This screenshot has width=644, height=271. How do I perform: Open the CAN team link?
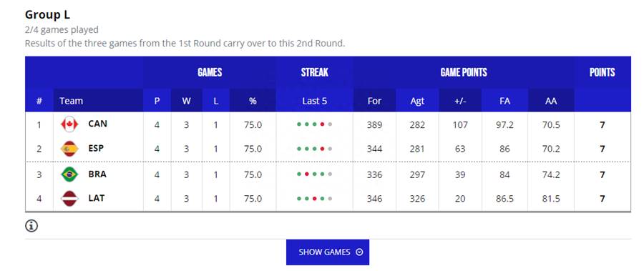[98, 124]
